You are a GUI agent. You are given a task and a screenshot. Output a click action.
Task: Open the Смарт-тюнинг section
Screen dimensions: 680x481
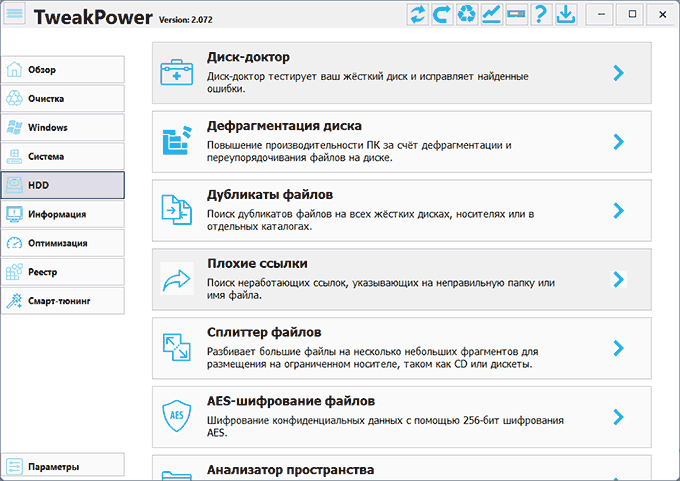coord(63,301)
